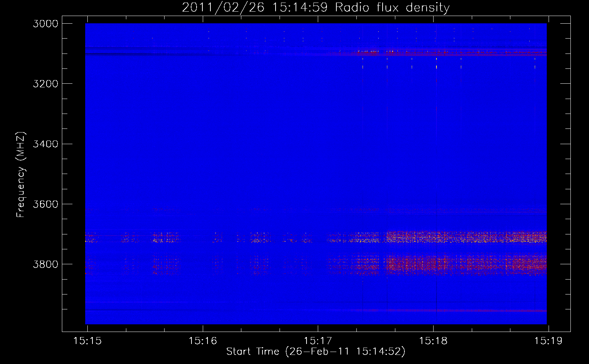This screenshot has width=589, height=364.
Task: Click the plot title '2011/02/26 15:14:59 Radio flux density'
Action: 316,8
